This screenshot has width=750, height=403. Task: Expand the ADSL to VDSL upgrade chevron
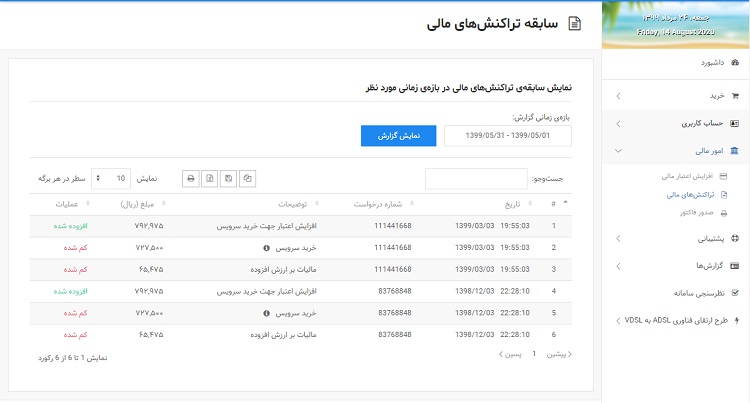(x=618, y=321)
